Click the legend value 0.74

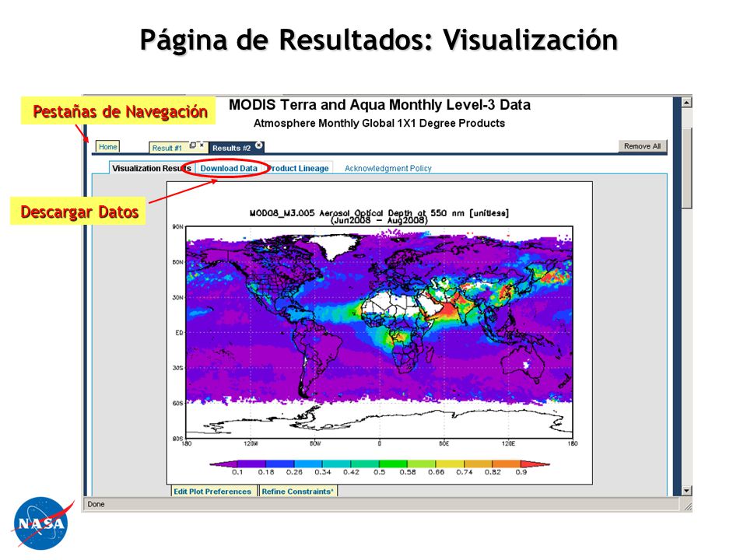pos(464,472)
